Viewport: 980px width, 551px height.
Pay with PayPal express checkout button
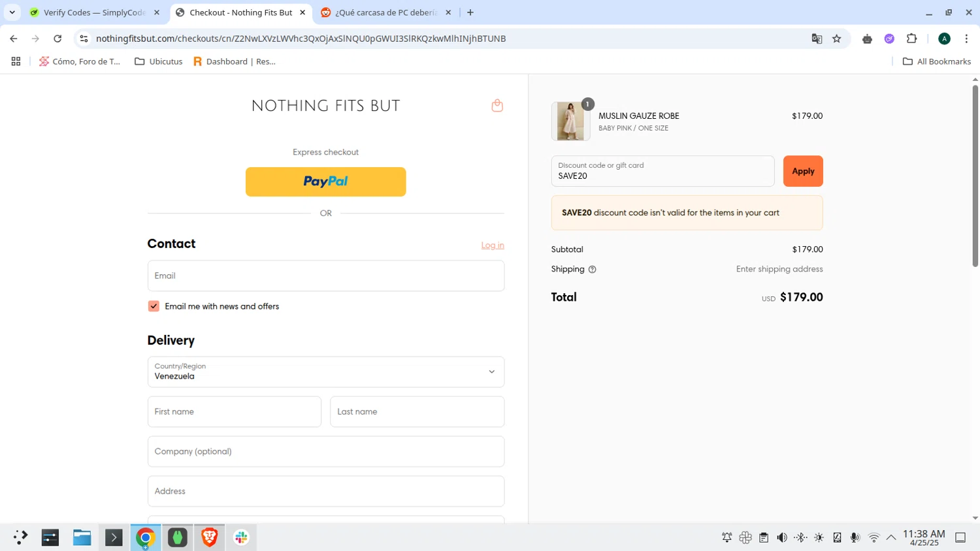pos(325,181)
